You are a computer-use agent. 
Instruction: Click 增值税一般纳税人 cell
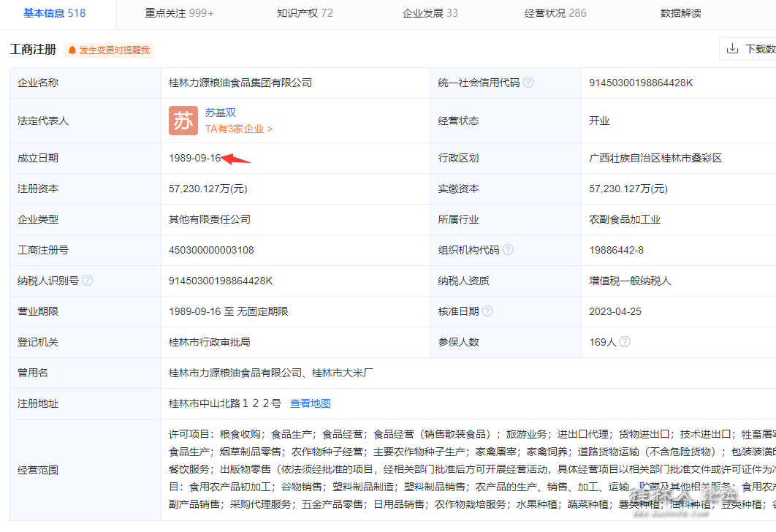(630, 281)
